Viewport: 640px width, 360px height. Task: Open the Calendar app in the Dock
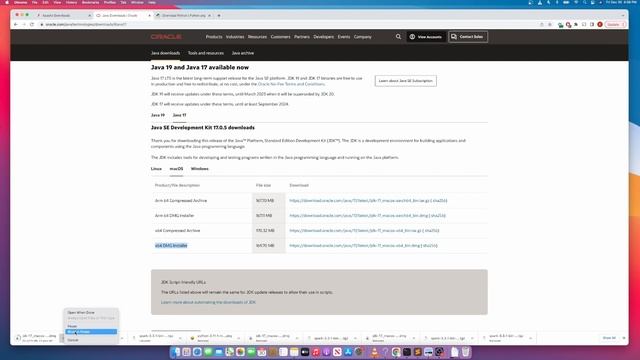(262, 351)
